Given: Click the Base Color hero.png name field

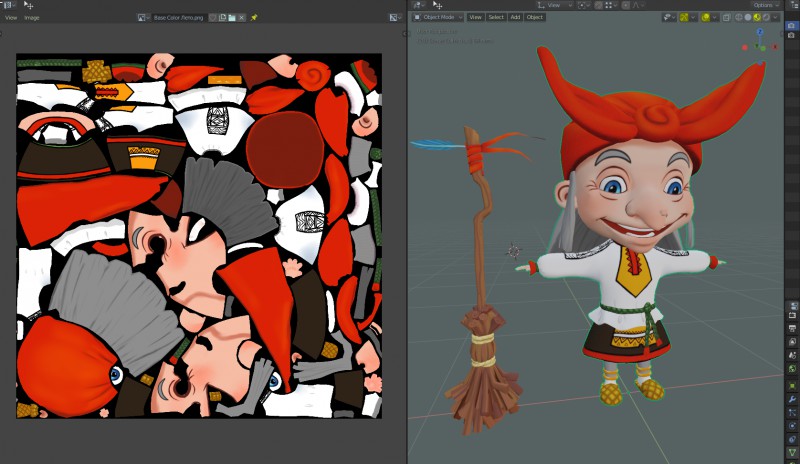Looking at the screenshot, I should (179, 17).
